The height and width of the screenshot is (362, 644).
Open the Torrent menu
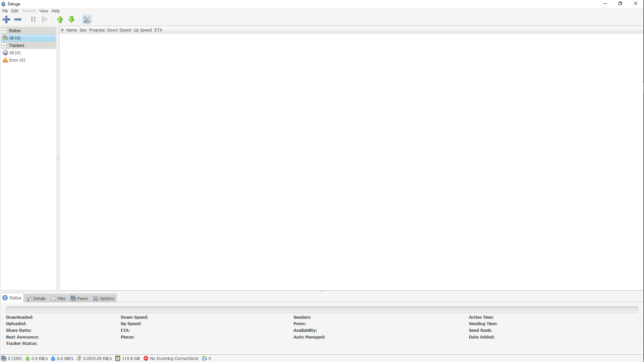tap(28, 11)
